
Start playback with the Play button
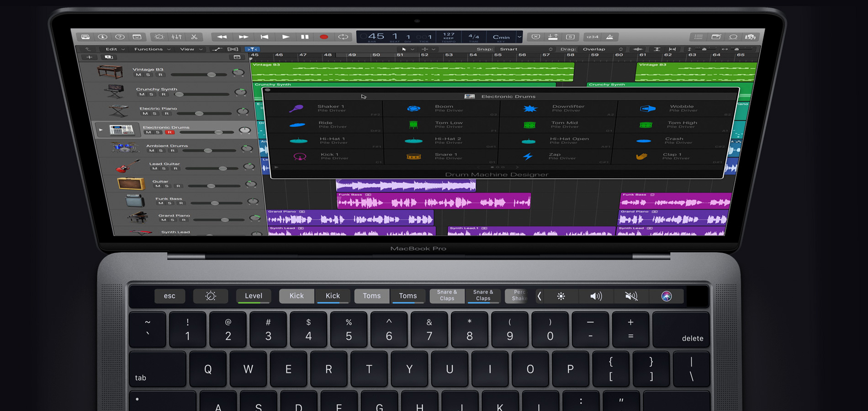point(286,37)
